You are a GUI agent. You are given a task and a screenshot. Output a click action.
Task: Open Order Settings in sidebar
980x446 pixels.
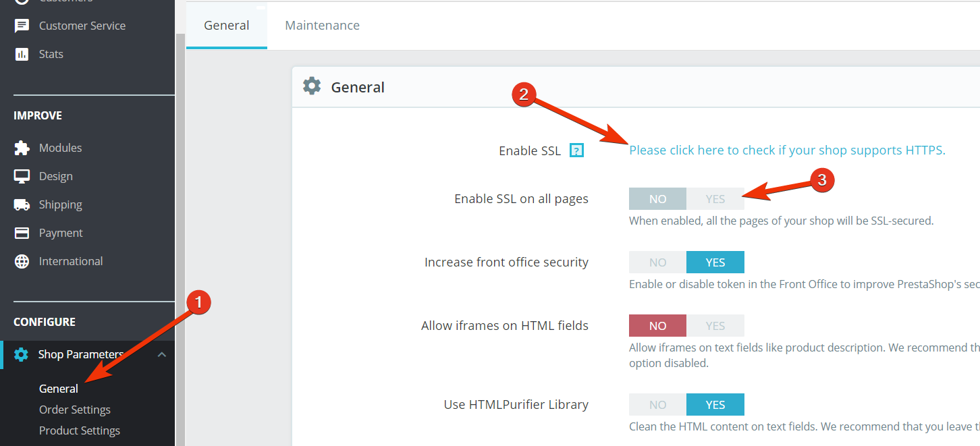(75, 410)
